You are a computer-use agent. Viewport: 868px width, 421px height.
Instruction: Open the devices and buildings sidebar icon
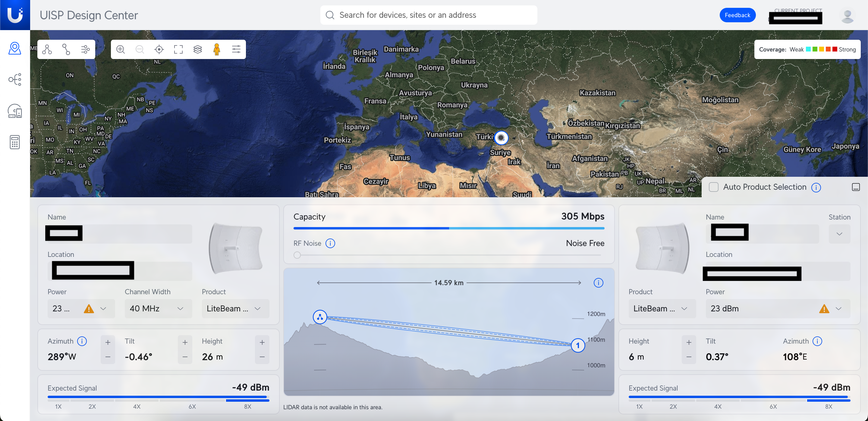point(15,111)
